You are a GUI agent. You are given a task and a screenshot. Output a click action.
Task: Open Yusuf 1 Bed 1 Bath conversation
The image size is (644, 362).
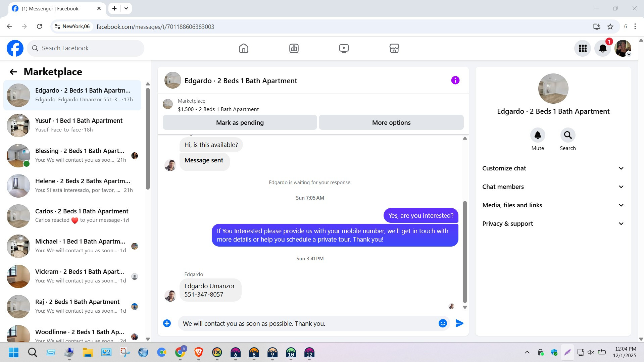coord(72,125)
